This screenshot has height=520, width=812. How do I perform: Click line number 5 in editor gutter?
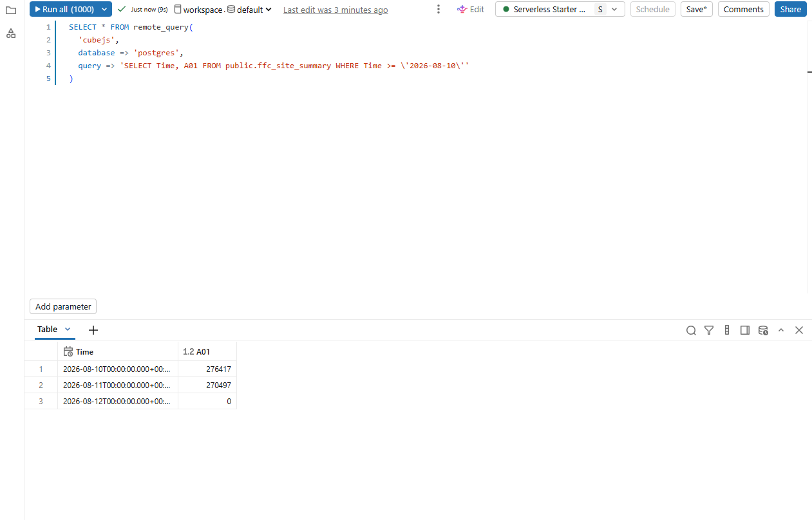click(x=48, y=79)
